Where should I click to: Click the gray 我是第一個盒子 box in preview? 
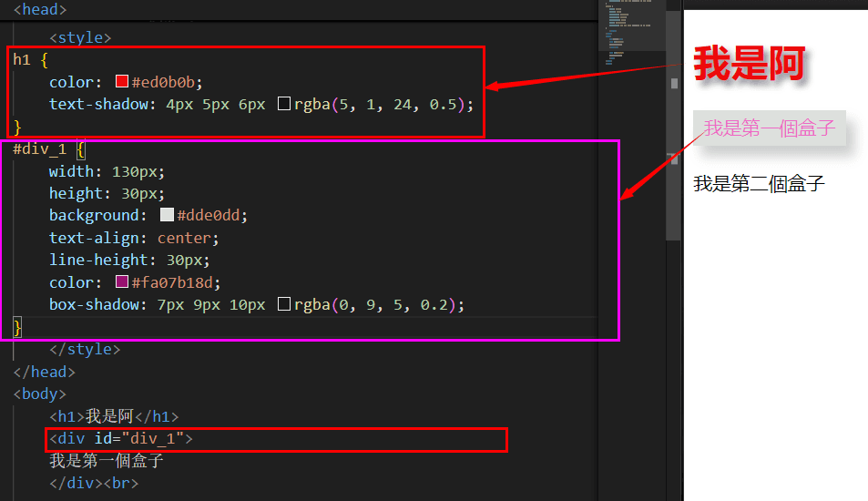(x=770, y=128)
